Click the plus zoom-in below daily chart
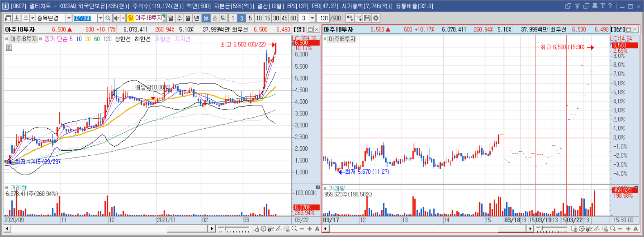This screenshot has width=644, height=237. click(310, 229)
